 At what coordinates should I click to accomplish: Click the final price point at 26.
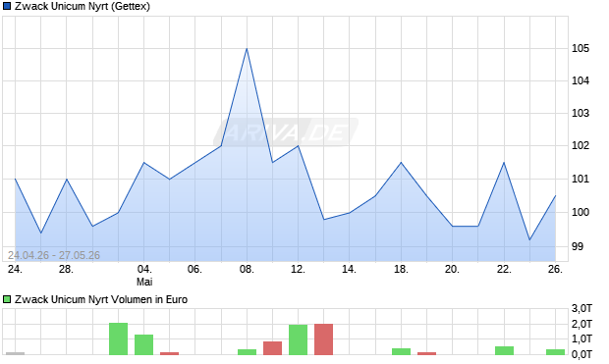click(x=555, y=196)
